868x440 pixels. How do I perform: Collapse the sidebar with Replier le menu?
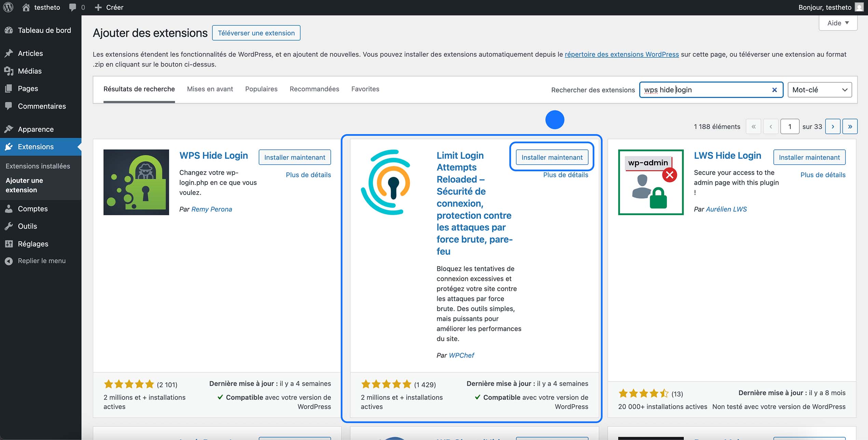pyautogui.click(x=42, y=261)
